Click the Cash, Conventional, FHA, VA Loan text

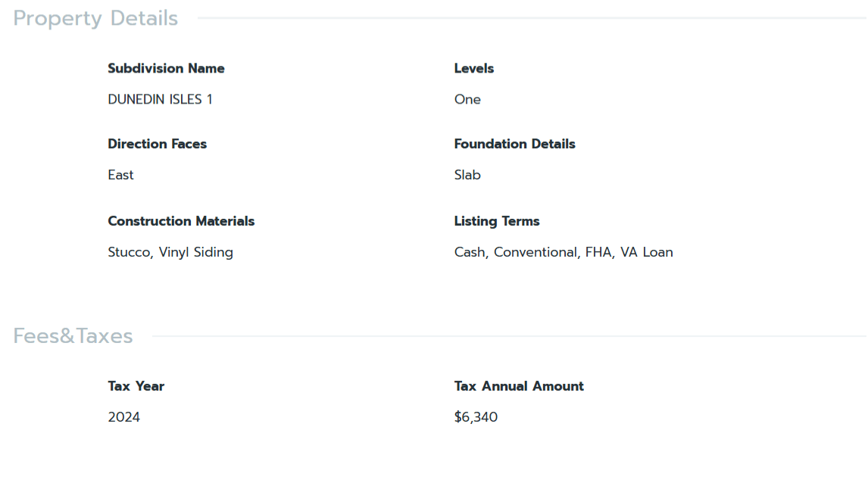[564, 252]
